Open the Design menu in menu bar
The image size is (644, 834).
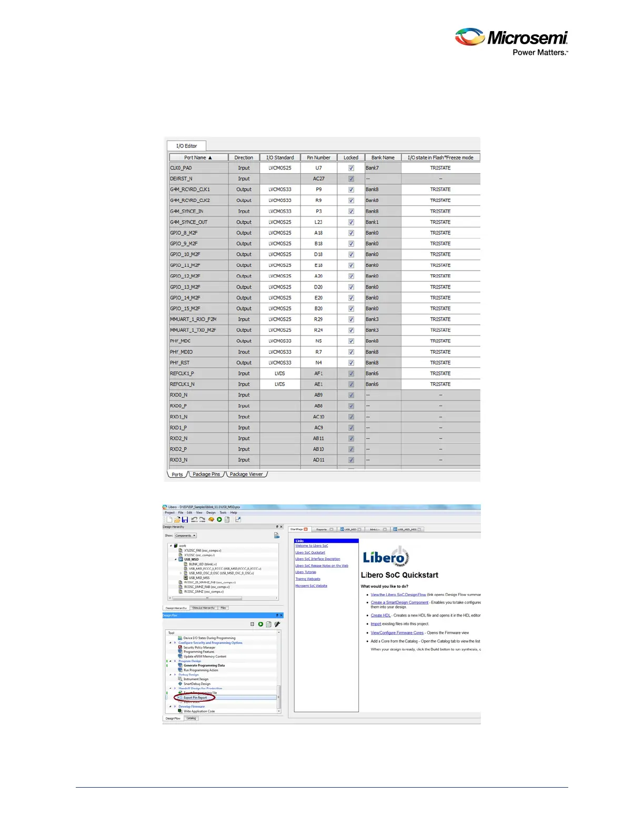click(210, 513)
